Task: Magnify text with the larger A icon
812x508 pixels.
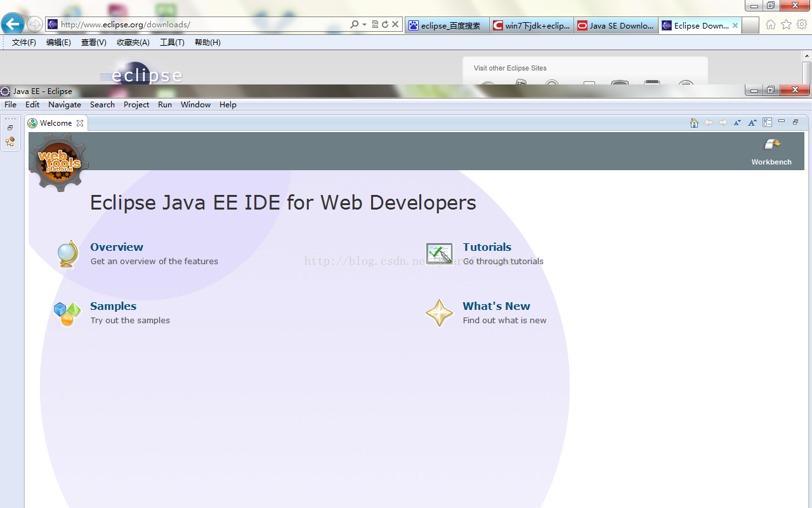Action: click(x=752, y=123)
